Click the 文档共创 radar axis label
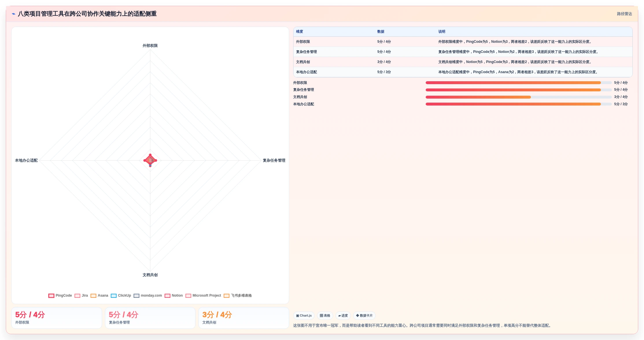The width and height of the screenshot is (644, 340). click(150, 275)
